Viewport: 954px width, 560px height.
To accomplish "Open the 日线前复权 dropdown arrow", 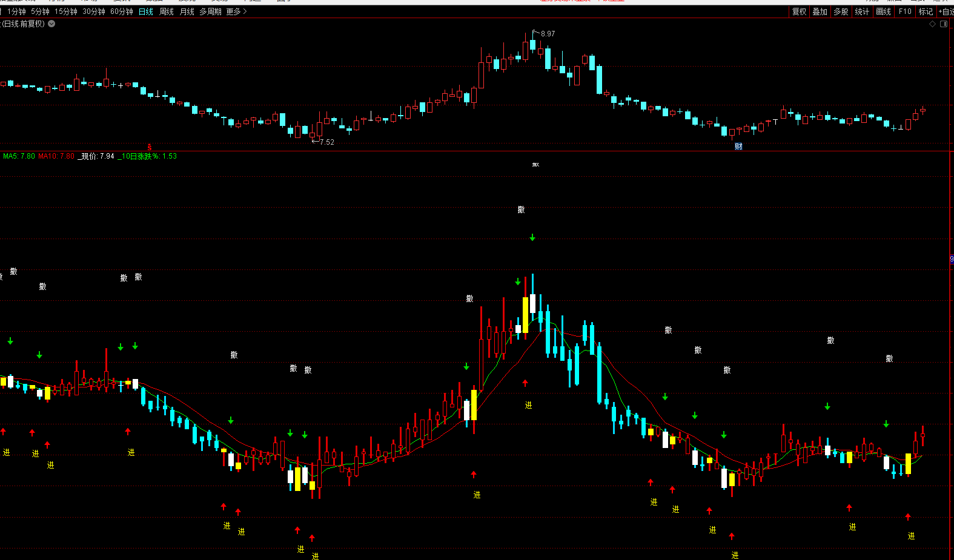I will (x=51, y=24).
